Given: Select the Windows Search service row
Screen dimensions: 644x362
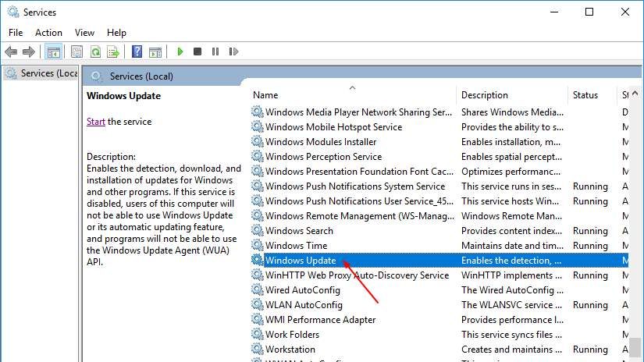Looking at the screenshot, I should coord(299,231).
